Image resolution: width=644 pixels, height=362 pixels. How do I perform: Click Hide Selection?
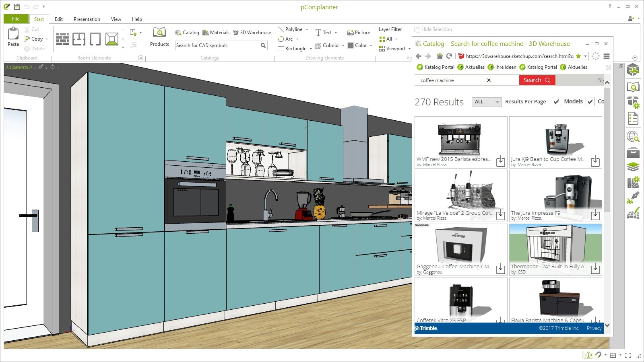click(x=433, y=29)
